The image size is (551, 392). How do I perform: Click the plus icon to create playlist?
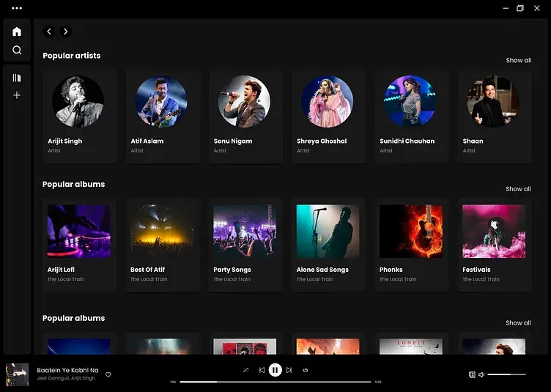17,95
